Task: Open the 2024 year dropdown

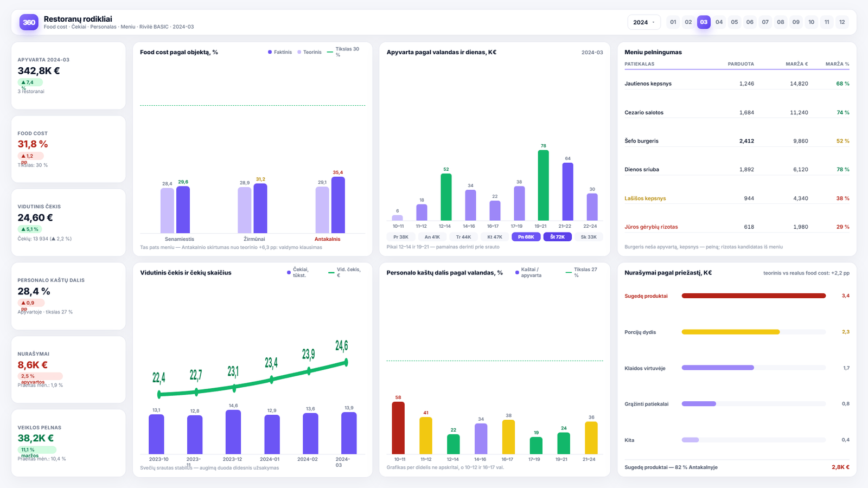Action: [x=644, y=22]
